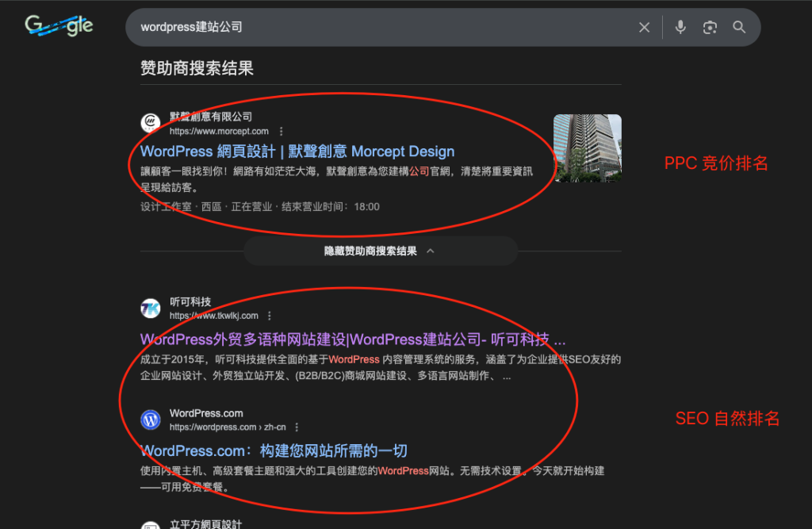Open three-dot menu beside morcept.com URL
Screen dimensions: 812x529
pyautogui.click(x=282, y=132)
